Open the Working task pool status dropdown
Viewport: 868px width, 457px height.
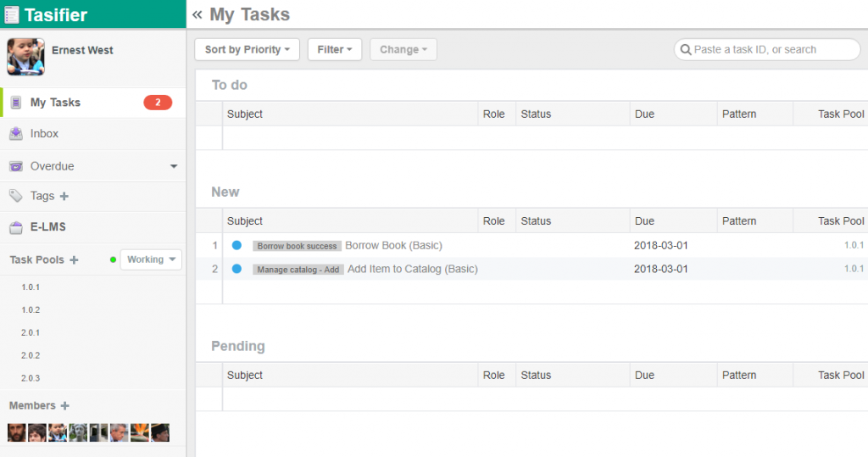click(x=151, y=259)
